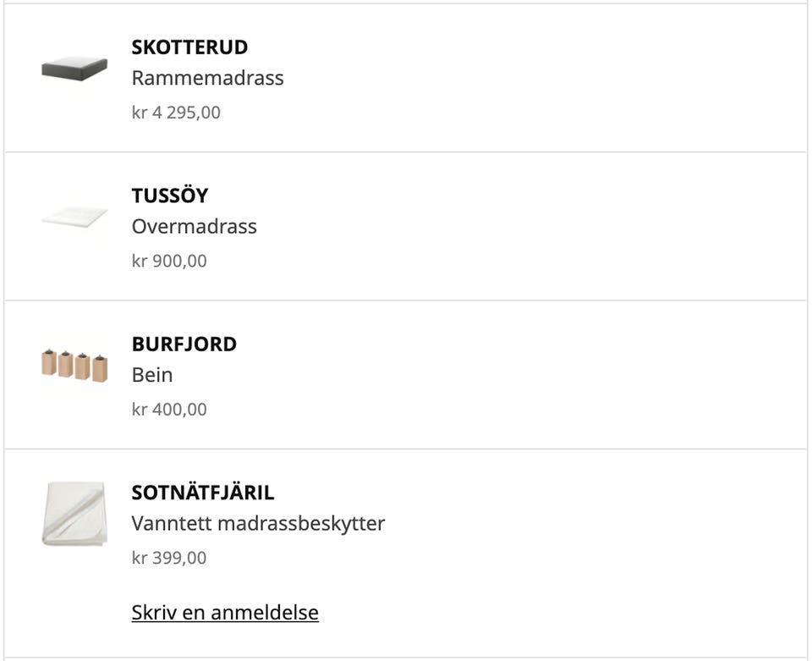Click the TUSSÖY product name
The image size is (812, 661).
coord(170,196)
